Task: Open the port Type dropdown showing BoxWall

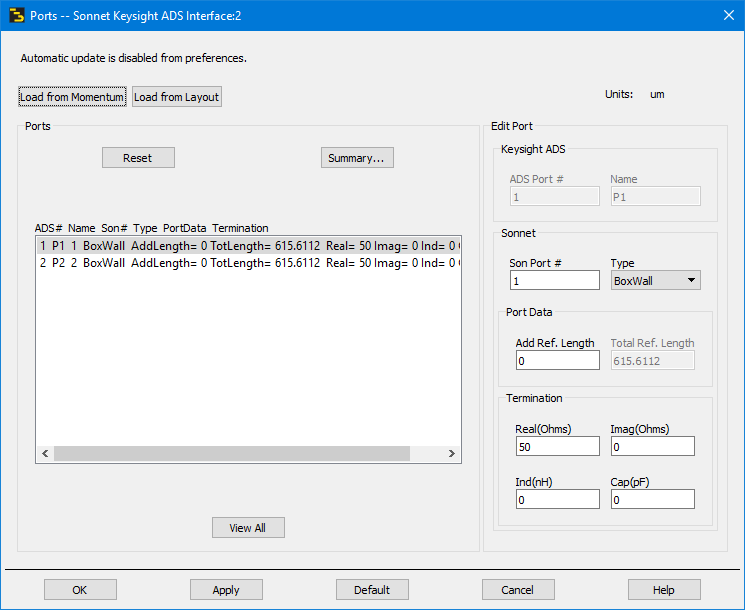Action: (656, 280)
